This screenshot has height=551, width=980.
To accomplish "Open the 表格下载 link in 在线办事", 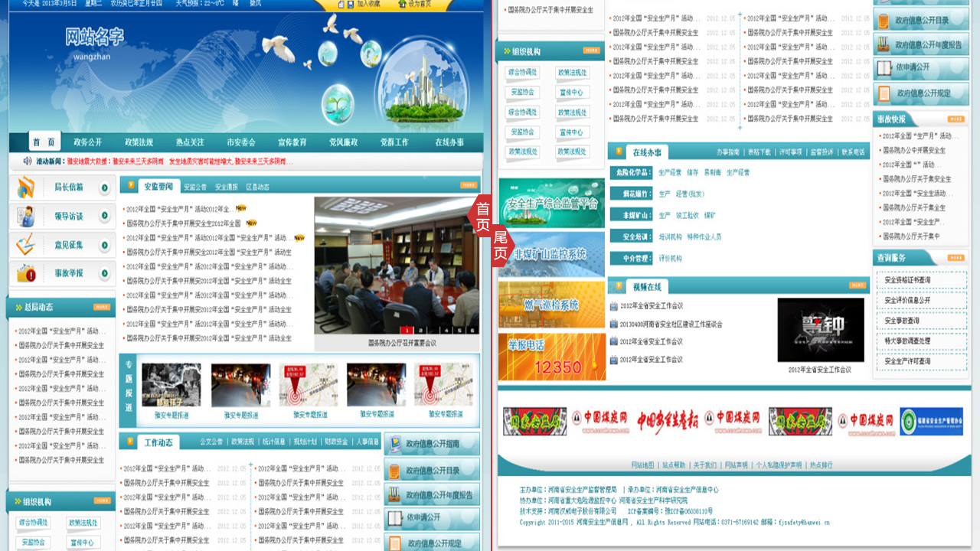I will pyautogui.click(x=759, y=152).
